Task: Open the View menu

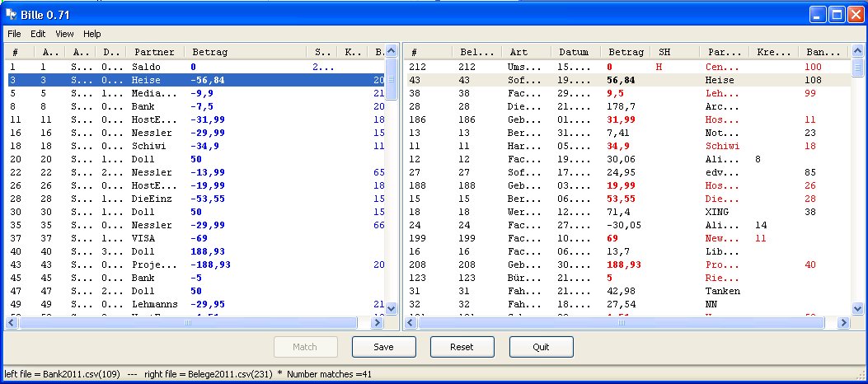Action: pyautogui.click(x=64, y=34)
